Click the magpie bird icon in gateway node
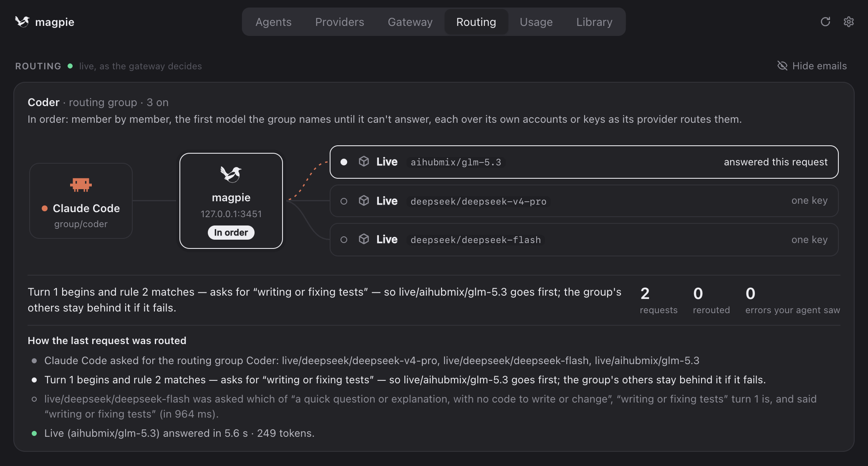The width and height of the screenshot is (868, 466). click(231, 174)
